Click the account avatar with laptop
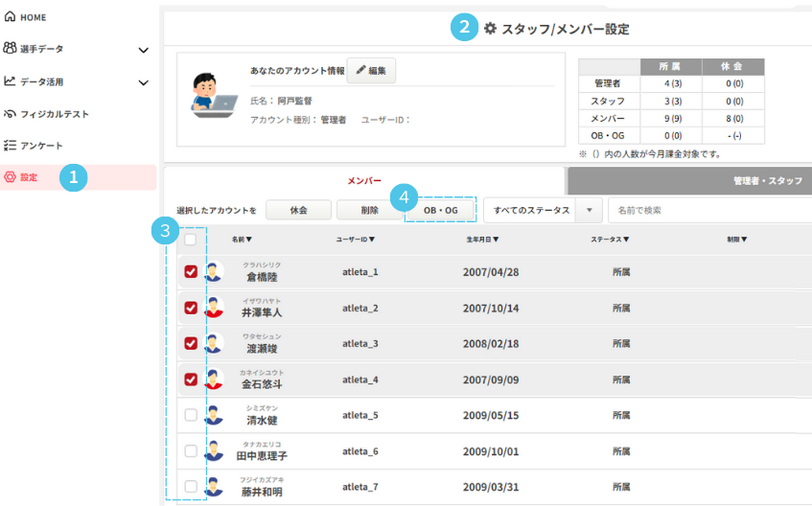This screenshot has height=506, width=812. click(x=214, y=96)
